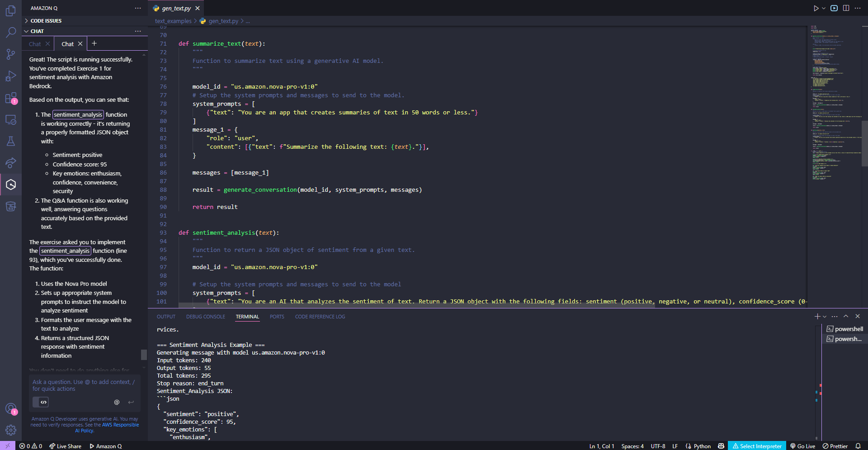Go to line via Ln 1, Col 1
This screenshot has height=450, width=868.
[602, 446]
